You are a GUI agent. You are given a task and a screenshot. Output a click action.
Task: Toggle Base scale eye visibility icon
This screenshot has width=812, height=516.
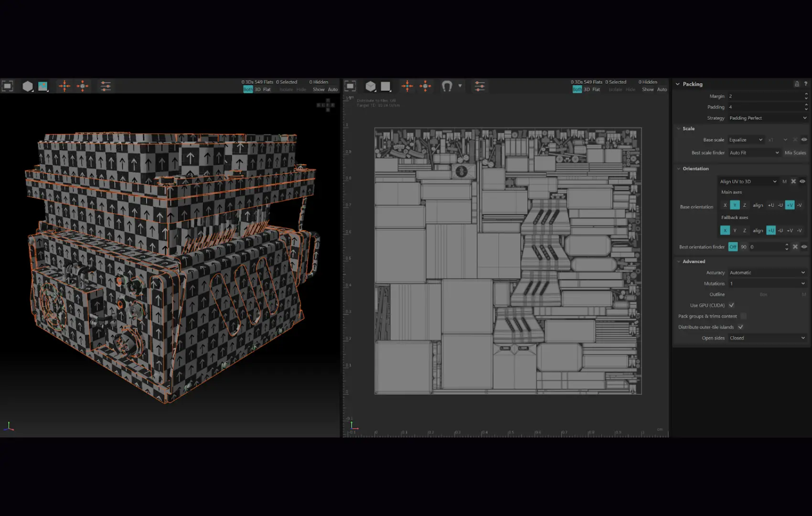pos(804,140)
